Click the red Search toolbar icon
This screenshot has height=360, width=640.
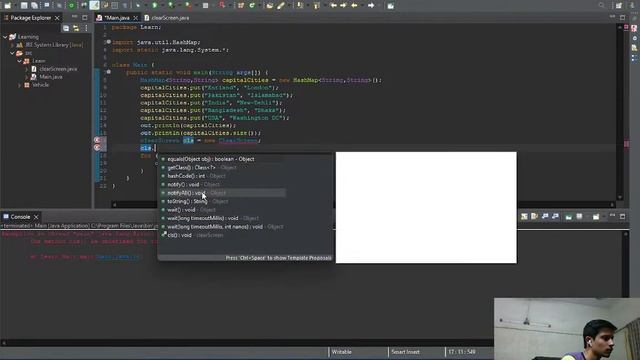[222, 5]
